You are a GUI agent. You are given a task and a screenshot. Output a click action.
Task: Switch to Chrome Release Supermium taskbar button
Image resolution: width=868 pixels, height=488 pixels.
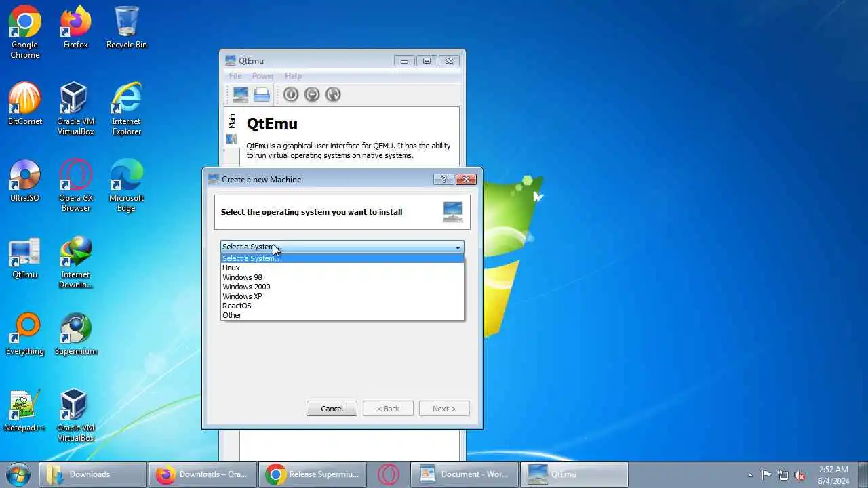[313, 474]
